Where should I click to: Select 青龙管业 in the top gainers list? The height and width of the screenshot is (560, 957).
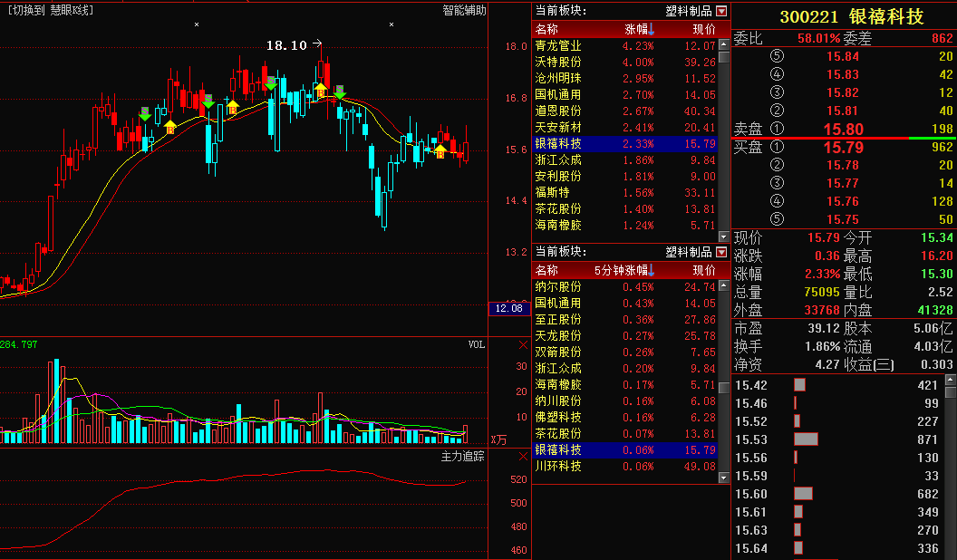click(558, 45)
